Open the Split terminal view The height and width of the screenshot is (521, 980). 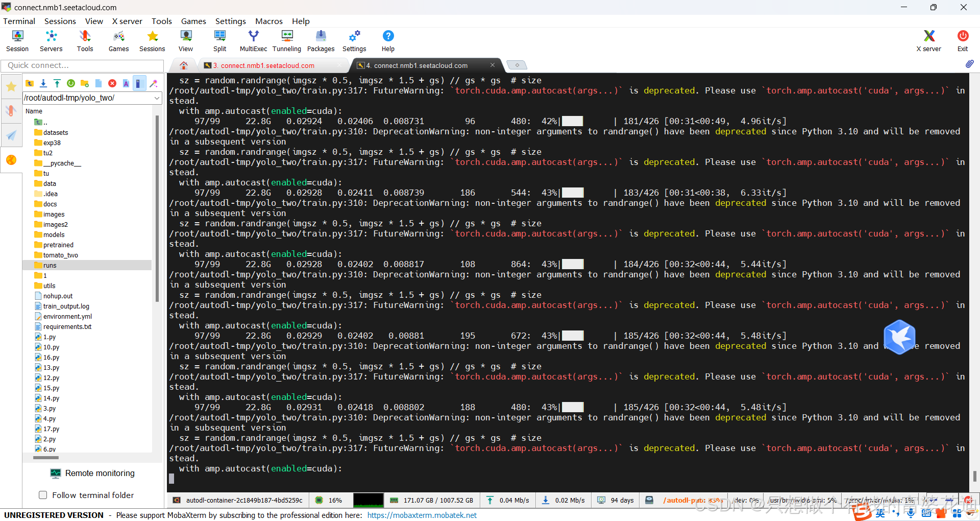219,40
